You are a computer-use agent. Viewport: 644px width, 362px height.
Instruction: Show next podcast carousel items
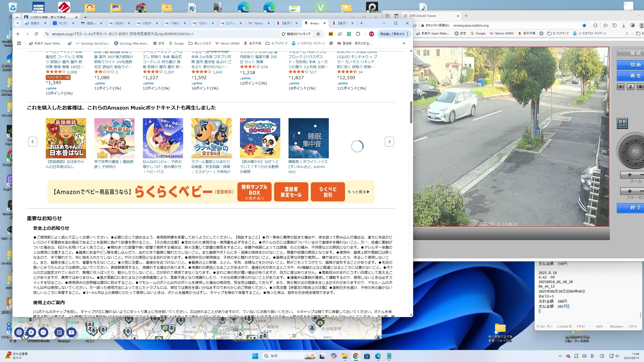pyautogui.click(x=389, y=142)
